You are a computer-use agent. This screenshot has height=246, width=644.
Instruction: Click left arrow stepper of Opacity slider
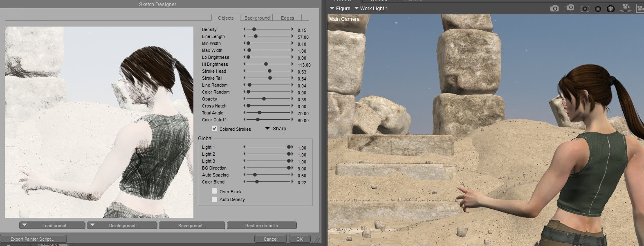tap(245, 99)
